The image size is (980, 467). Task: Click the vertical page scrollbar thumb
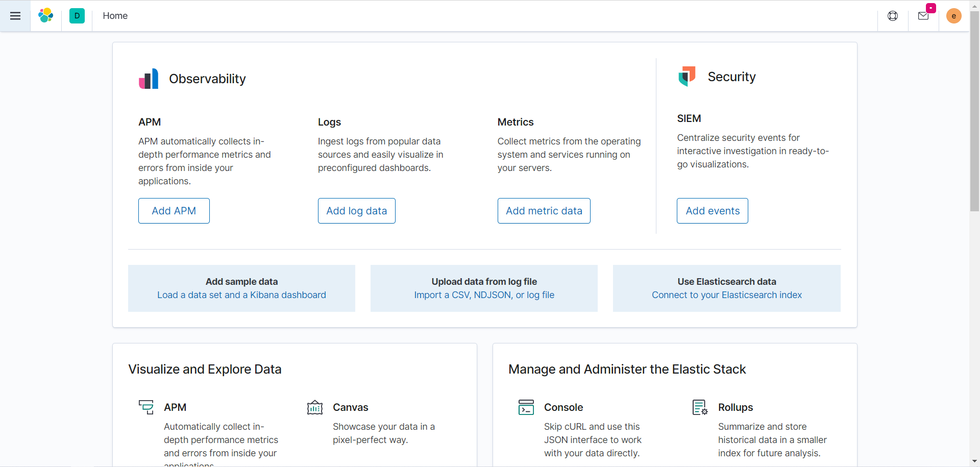pos(975,111)
